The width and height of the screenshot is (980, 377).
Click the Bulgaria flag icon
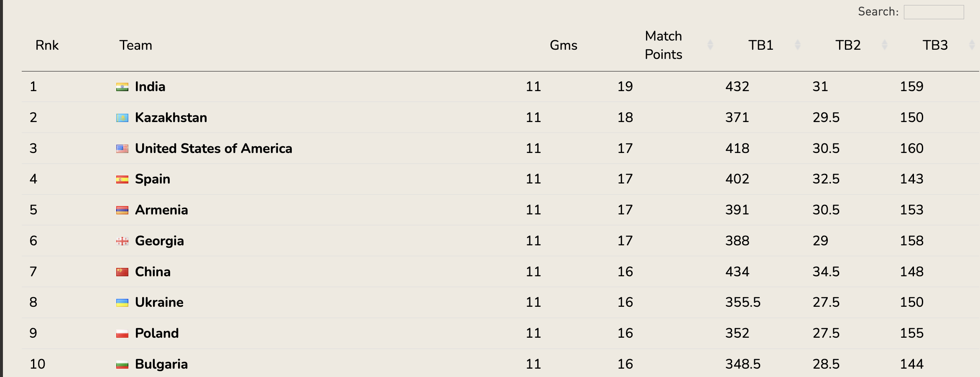click(122, 364)
